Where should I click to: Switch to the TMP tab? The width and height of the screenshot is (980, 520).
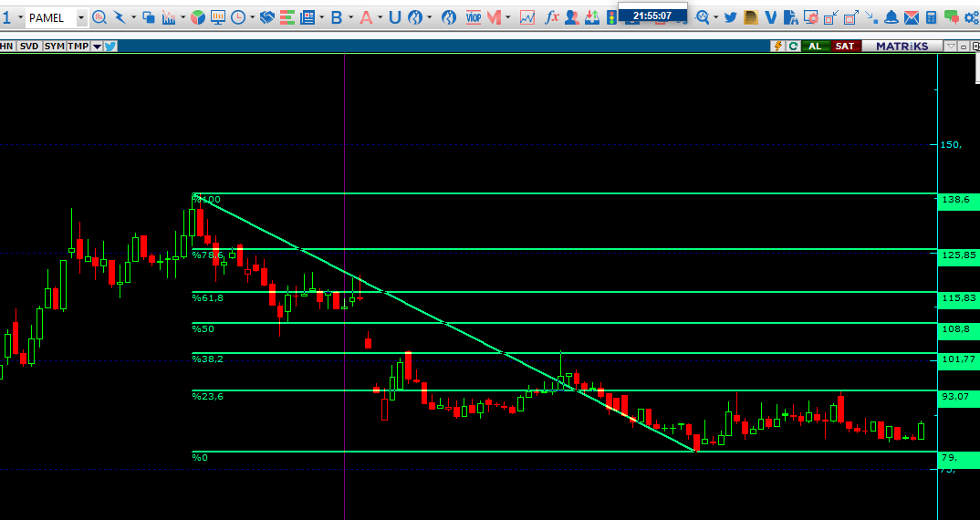tap(78, 47)
